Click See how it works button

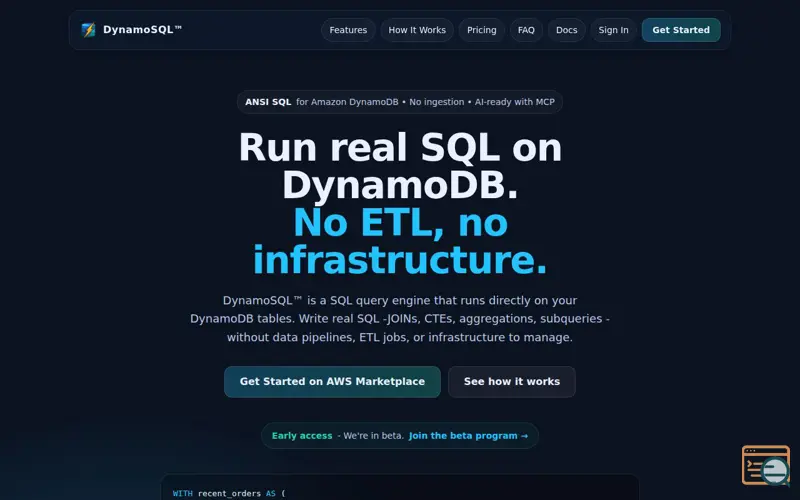[x=512, y=382]
